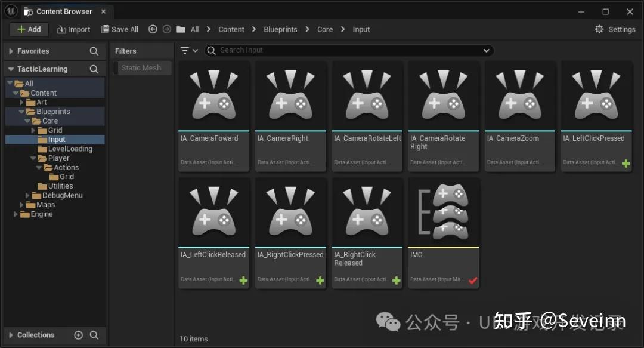Select the All folder in tree

(29, 84)
